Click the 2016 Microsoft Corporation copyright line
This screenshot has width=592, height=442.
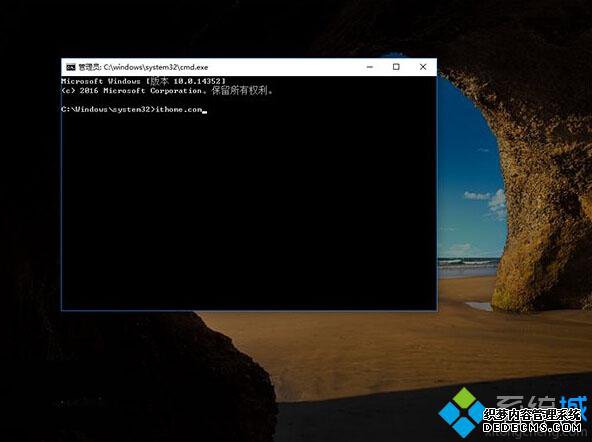[166, 91]
